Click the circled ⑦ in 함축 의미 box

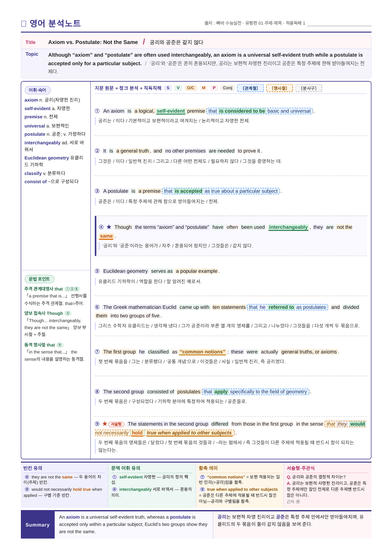click(x=202, y=477)
